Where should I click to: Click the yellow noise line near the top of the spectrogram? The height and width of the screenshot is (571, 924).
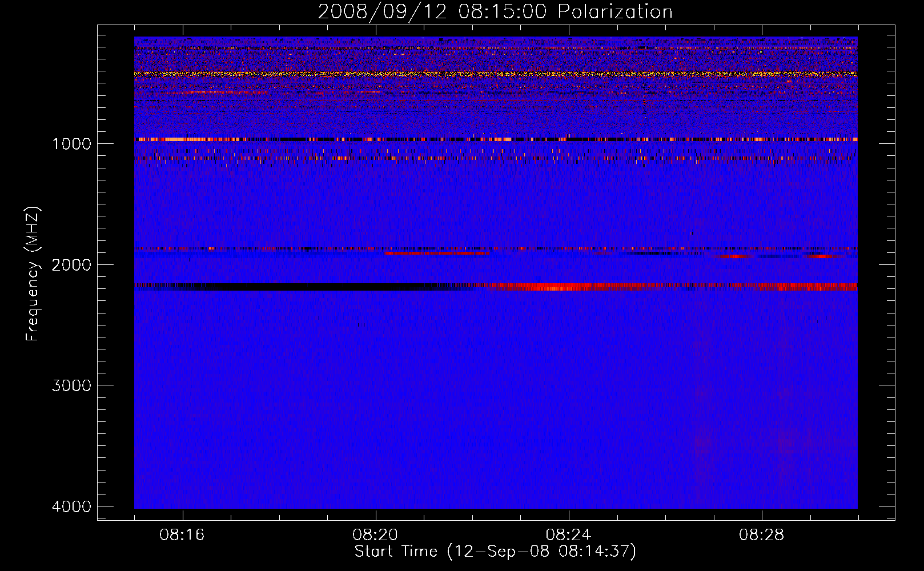coord(496,74)
